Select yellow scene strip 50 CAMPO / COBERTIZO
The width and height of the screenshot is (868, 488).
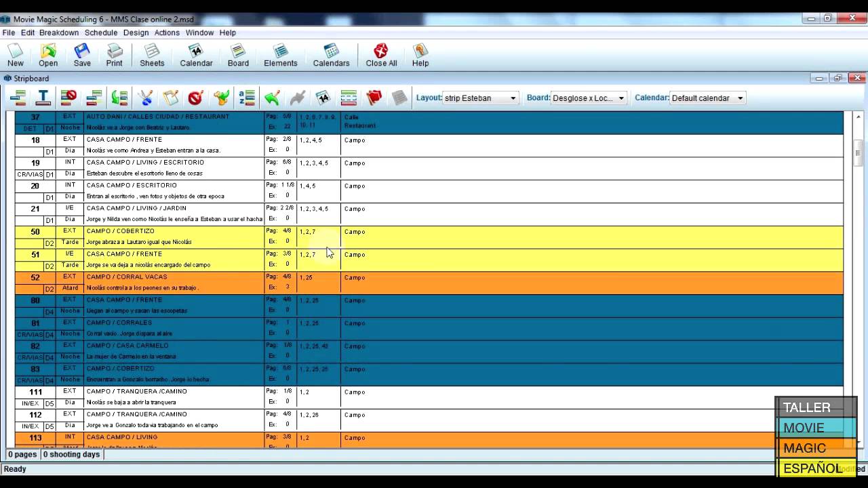pyautogui.click(x=170, y=237)
